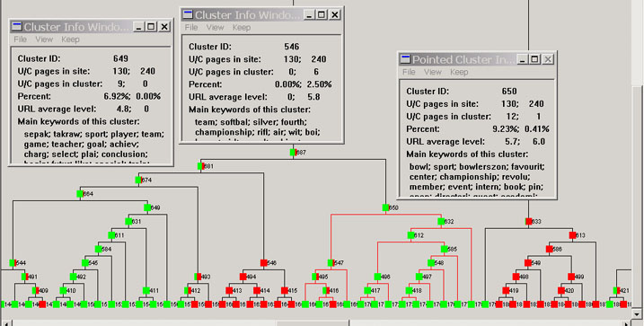This screenshot has width=644, height=326.
Task: Select red cluster node 499
Action: pyautogui.click(x=571, y=277)
